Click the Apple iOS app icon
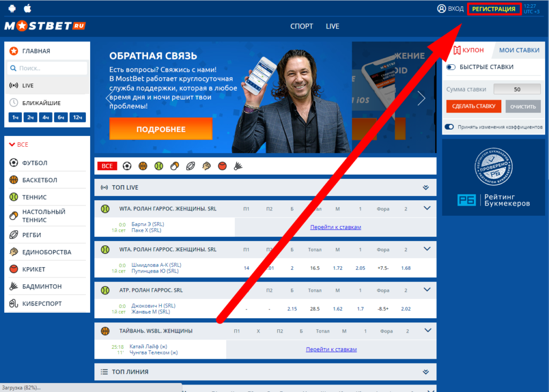The width and height of the screenshot is (549, 392). [x=28, y=8]
